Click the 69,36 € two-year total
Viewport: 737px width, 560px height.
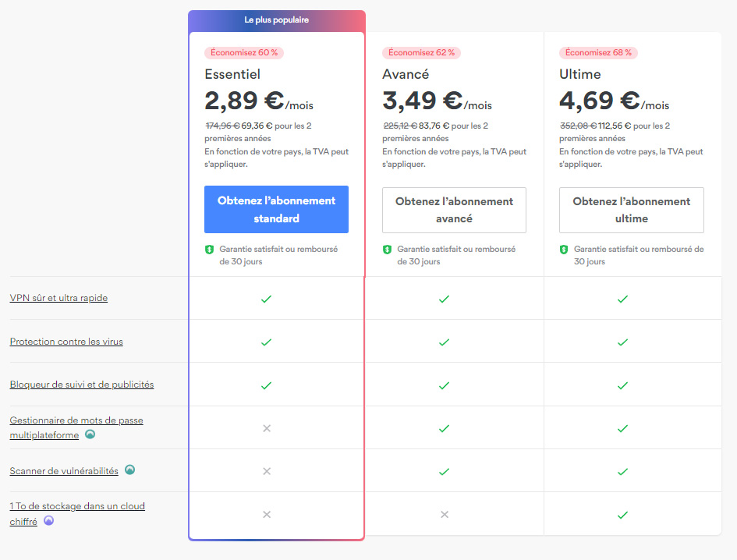(x=257, y=126)
